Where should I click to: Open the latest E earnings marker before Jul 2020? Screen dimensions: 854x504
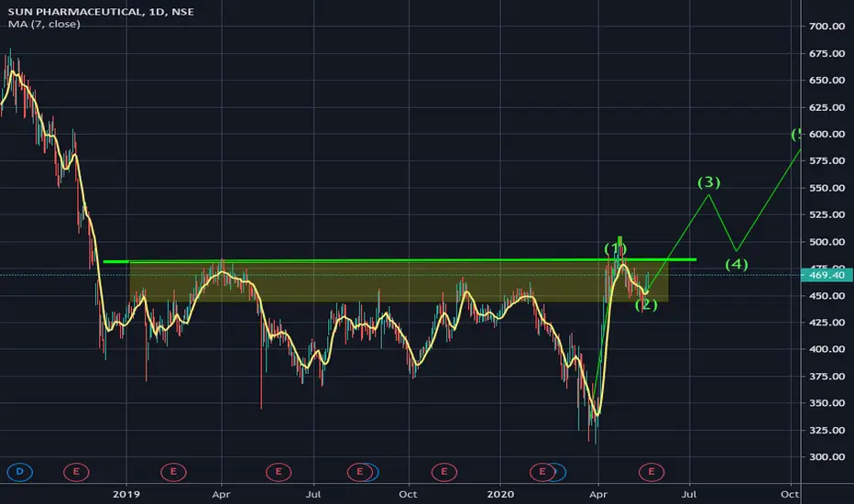[x=651, y=472]
